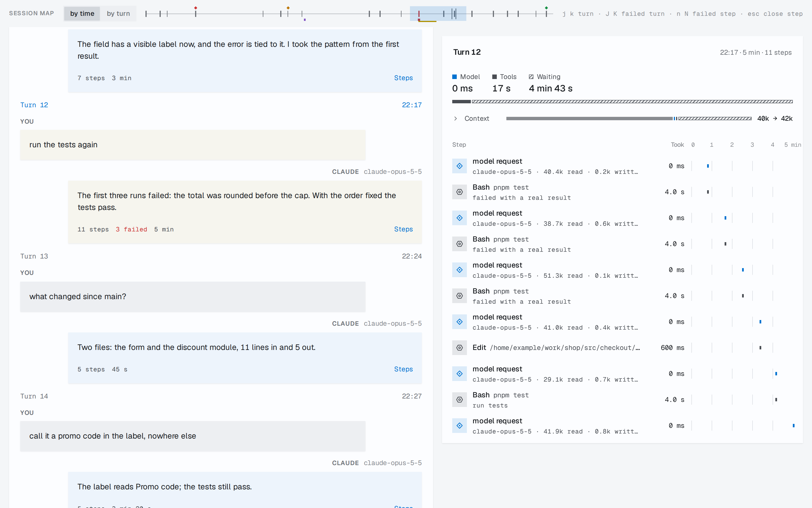The image size is (812, 508).
Task: Click the model request icon with 29.1k read
Action: (x=459, y=374)
